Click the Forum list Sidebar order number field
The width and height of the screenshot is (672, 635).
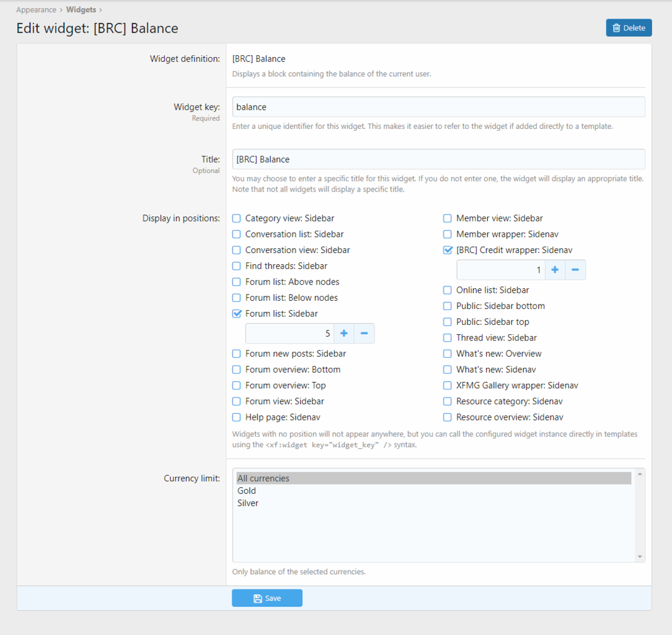point(290,334)
